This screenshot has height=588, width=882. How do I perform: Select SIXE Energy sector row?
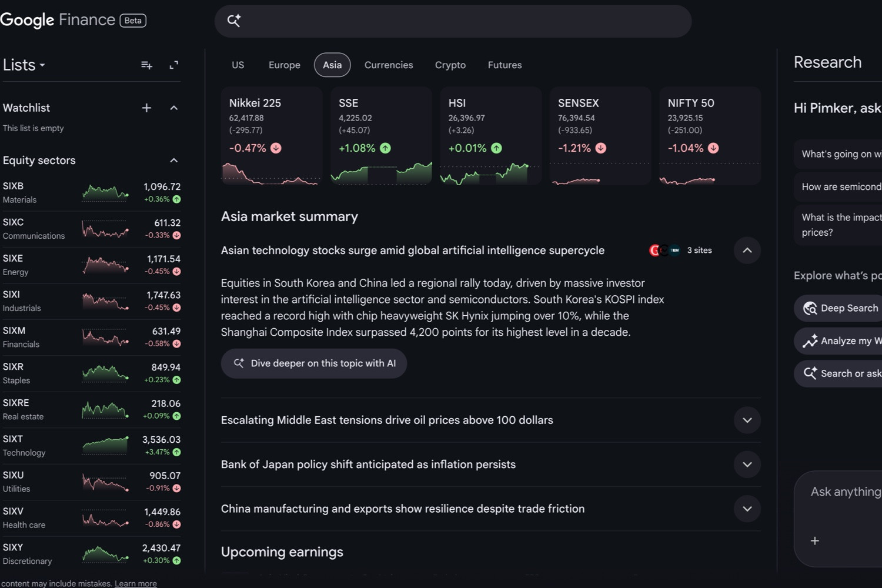pyautogui.click(x=91, y=265)
